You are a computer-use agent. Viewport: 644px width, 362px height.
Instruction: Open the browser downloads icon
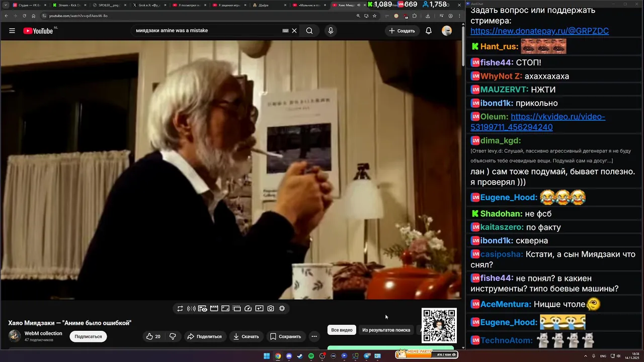[428, 16]
